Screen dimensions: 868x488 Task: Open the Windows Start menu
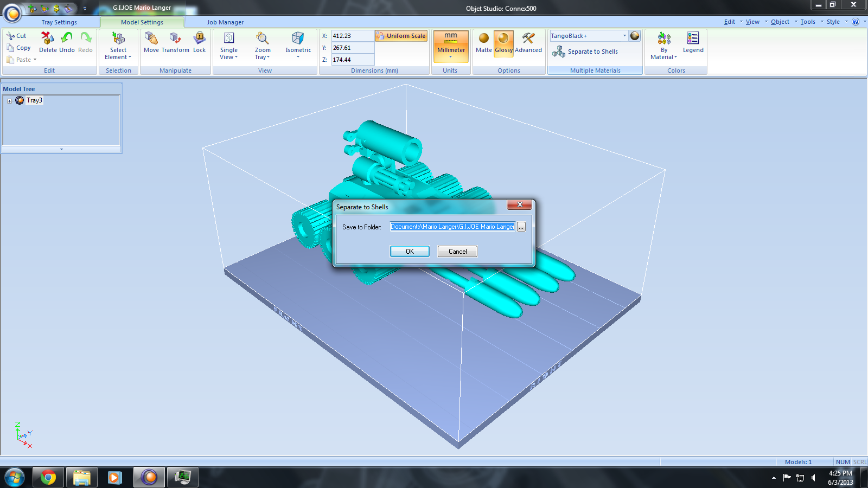(15, 477)
